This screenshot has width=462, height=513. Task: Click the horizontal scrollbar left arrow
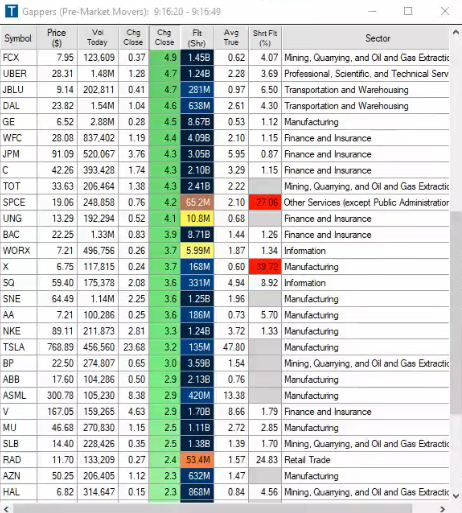pos(6,509)
